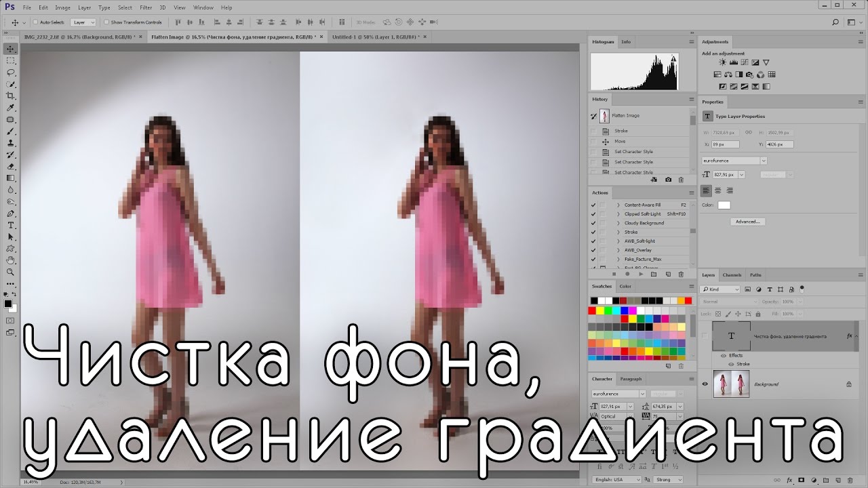Screen dimensions: 868x488
Task: Switch to the Color tab
Action: pos(625,286)
